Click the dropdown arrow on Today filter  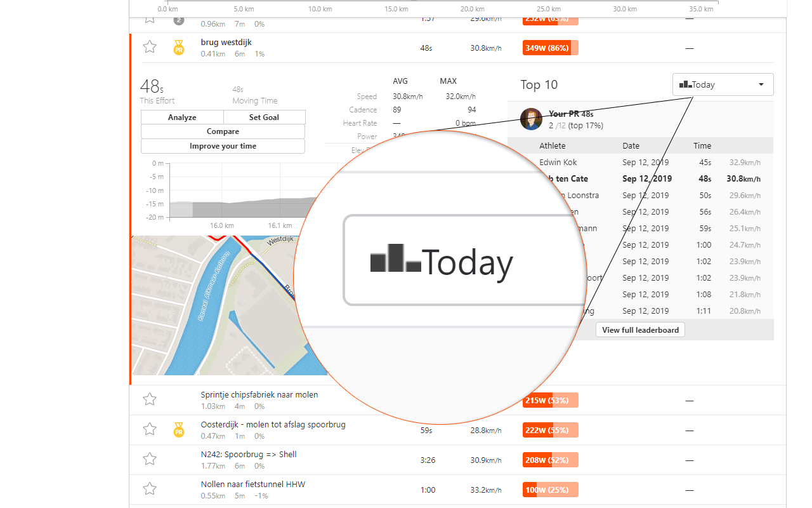(x=761, y=85)
